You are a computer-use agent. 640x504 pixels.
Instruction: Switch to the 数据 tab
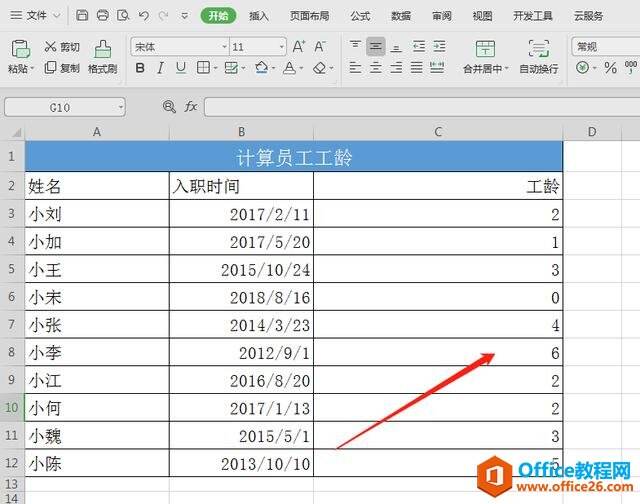[401, 16]
